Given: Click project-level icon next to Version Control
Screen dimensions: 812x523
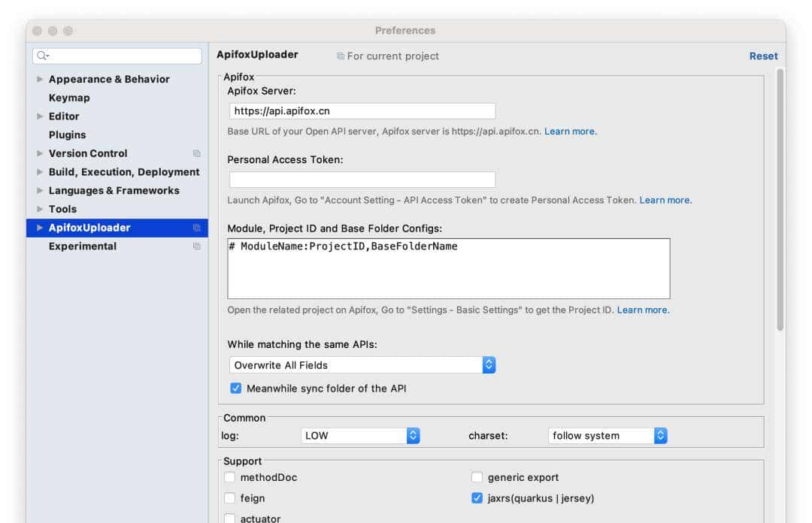Looking at the screenshot, I should pyautogui.click(x=197, y=153).
